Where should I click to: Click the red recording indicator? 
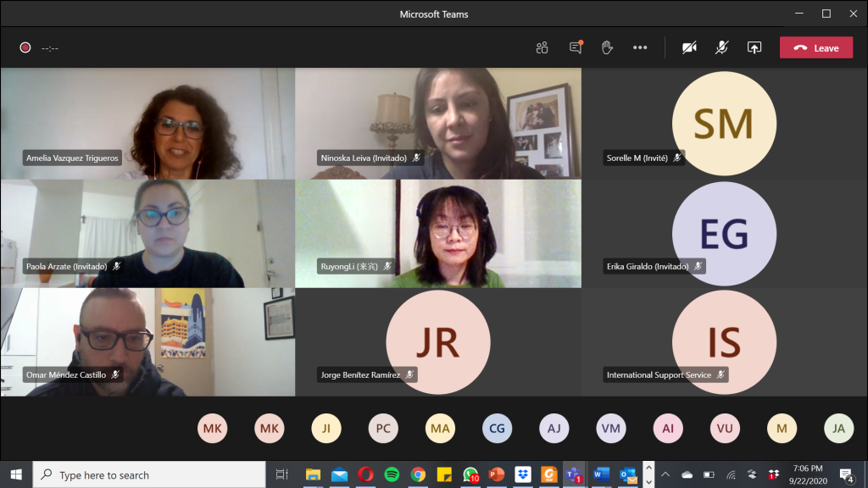25,47
